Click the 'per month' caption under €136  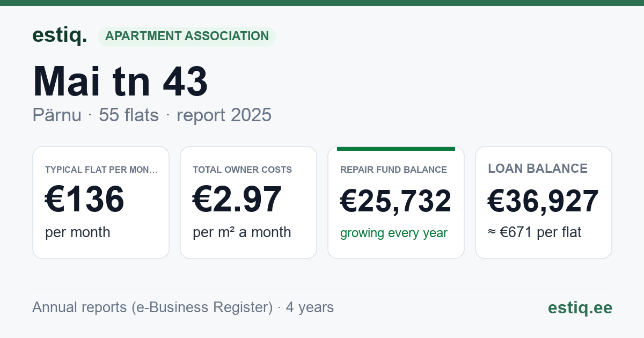pyautogui.click(x=78, y=232)
